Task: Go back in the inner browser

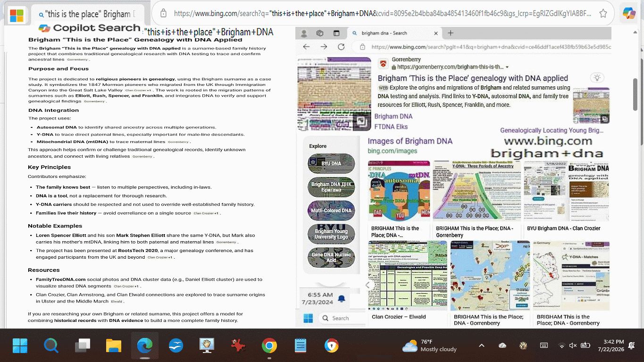Action: pyautogui.click(x=306, y=47)
